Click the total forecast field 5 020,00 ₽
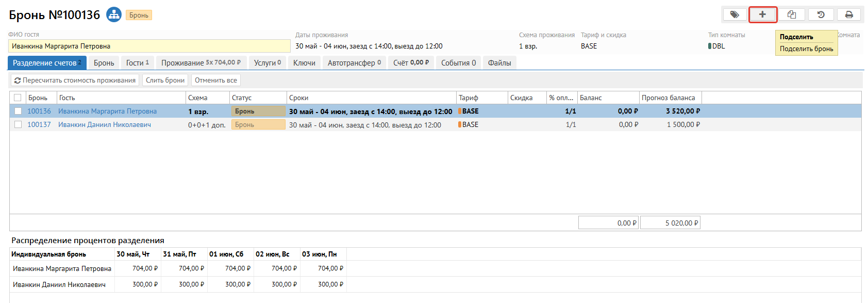The height and width of the screenshot is (303, 868). point(670,223)
